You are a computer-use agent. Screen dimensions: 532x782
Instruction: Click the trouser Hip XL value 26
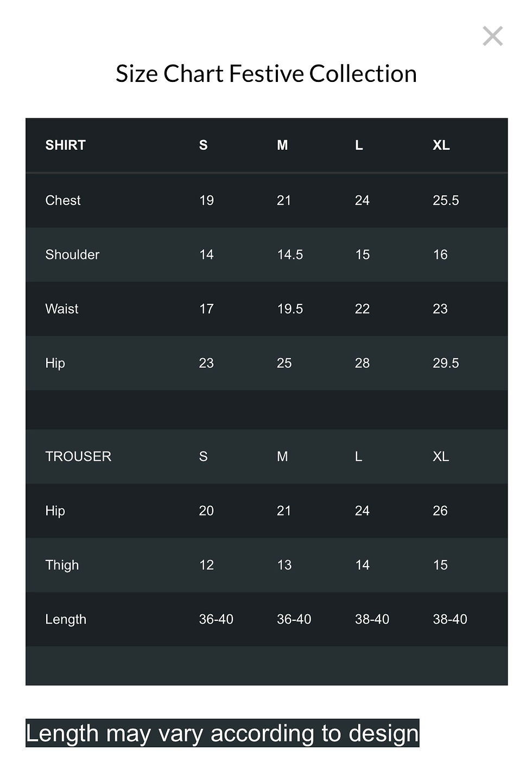click(440, 511)
